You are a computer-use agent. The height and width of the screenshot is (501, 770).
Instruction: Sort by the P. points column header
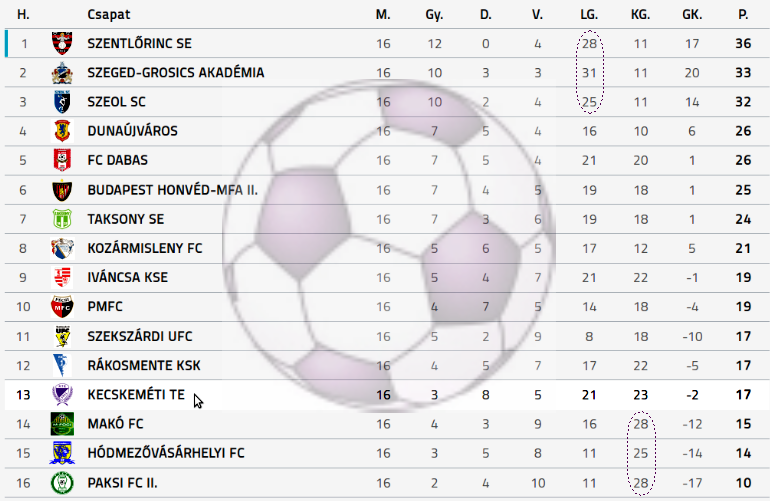pyautogui.click(x=743, y=14)
